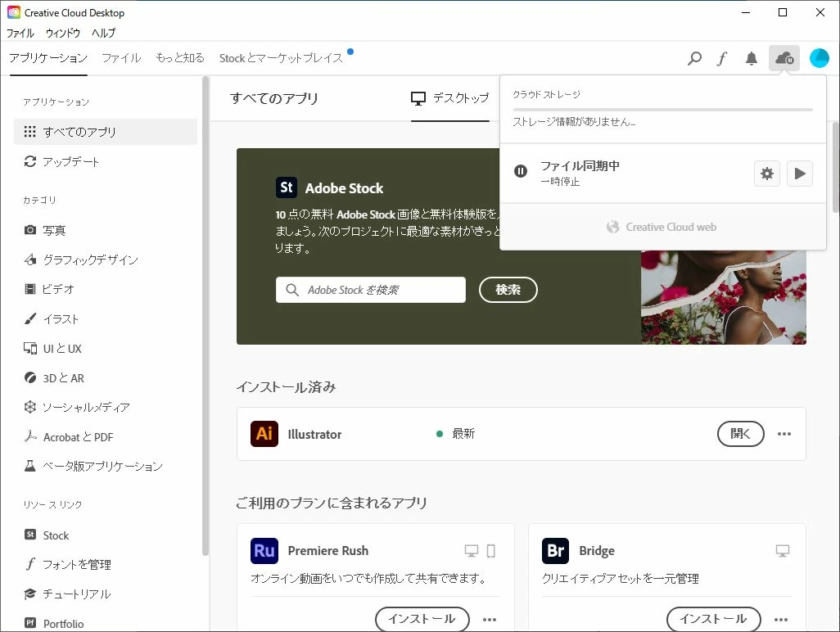
Task: Install Bridge
Action: (x=714, y=619)
